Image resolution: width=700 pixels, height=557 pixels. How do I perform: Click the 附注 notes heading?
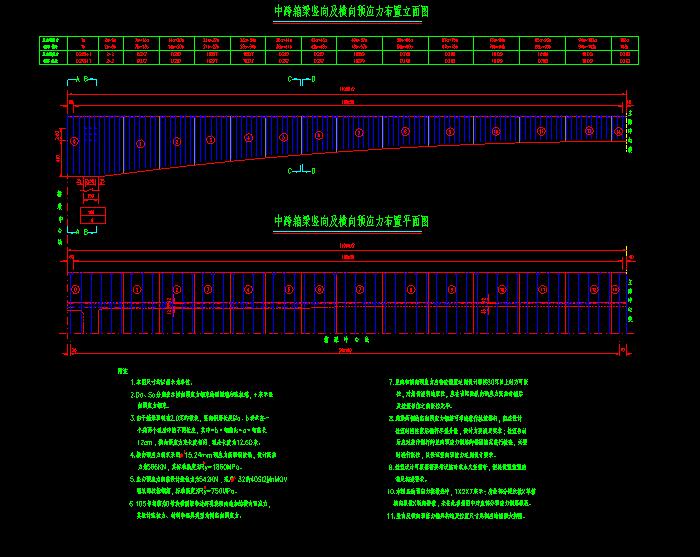[x=123, y=371]
